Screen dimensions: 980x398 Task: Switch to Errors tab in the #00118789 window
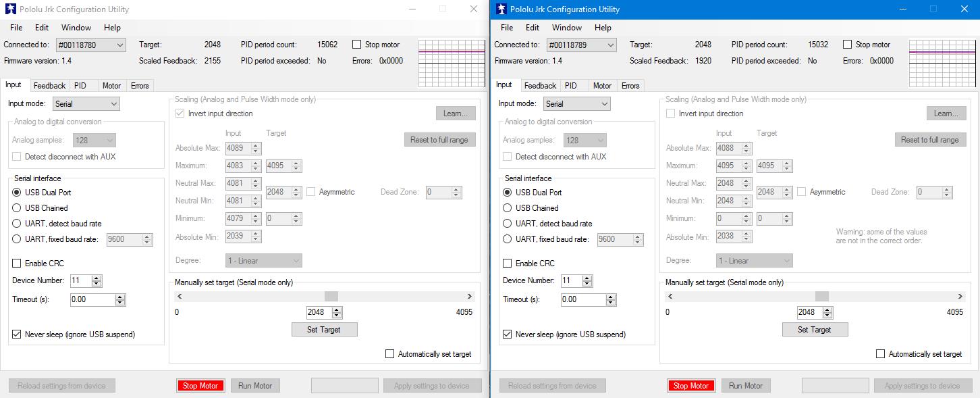630,86
